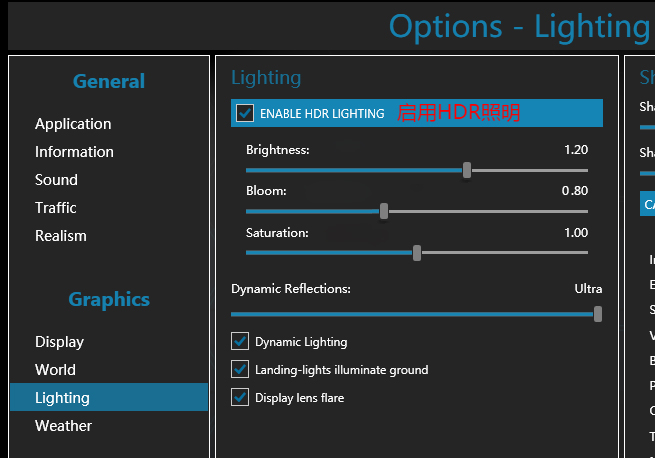Click the Brightness slider handle
This screenshot has height=458, width=655.
coord(467,170)
